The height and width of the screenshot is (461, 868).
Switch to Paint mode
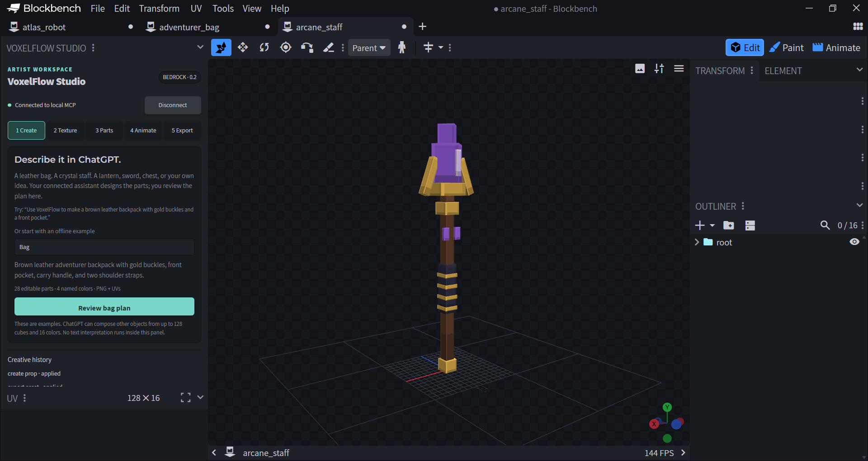[x=787, y=47]
